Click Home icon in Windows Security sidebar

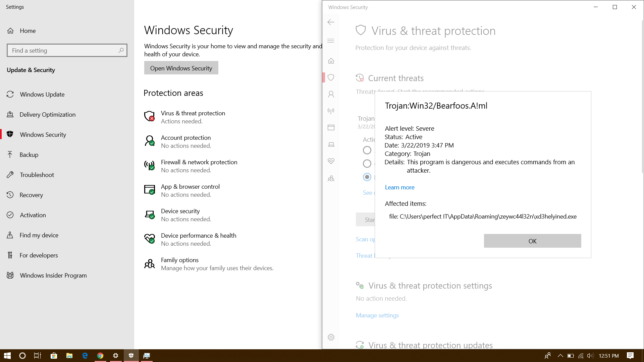(331, 61)
